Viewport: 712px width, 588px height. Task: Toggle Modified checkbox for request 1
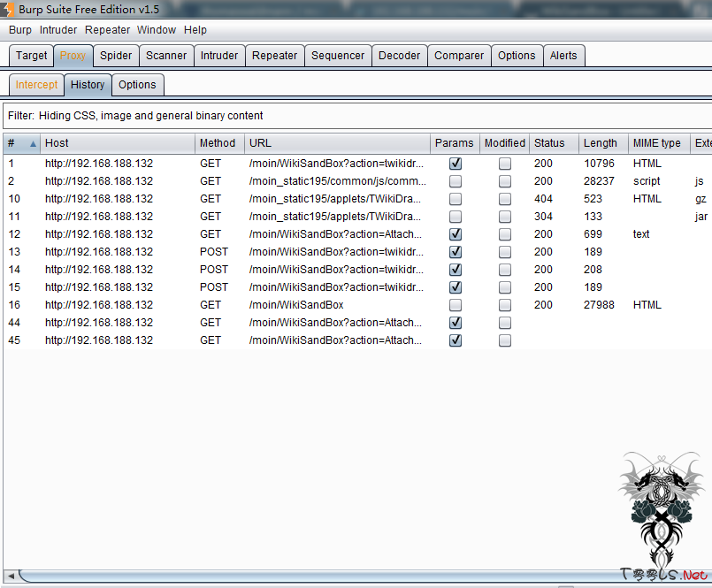pyautogui.click(x=505, y=164)
